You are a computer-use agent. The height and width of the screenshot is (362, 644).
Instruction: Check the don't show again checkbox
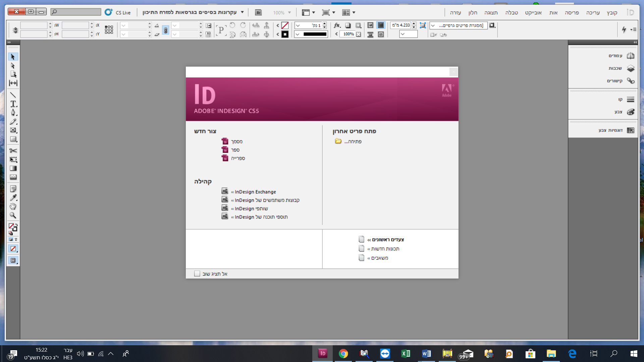click(x=197, y=274)
